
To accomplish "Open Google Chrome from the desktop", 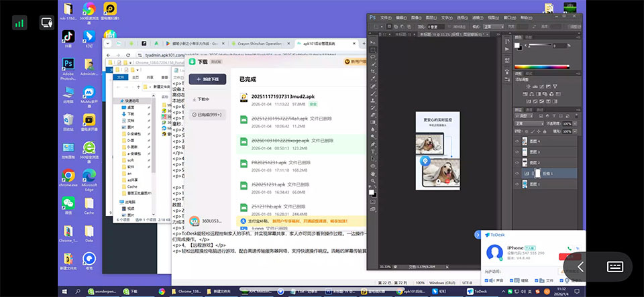I will [x=68, y=177].
